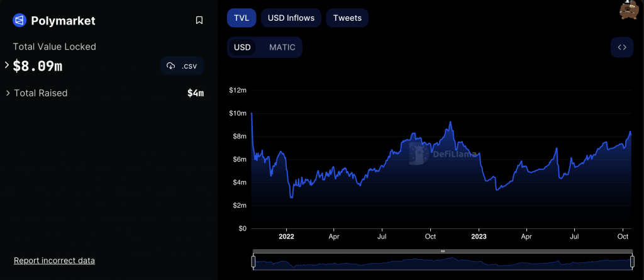Click the $10m y-axis label
This screenshot has height=280, width=644.
click(x=238, y=113)
